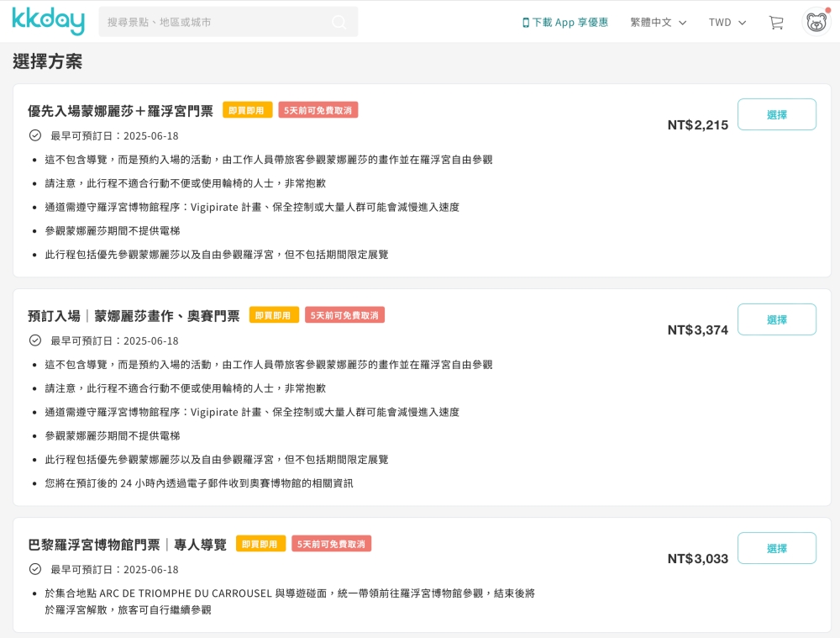Viewport: 840px width, 638px height.
Task: Click the search magnifier icon
Action: click(x=339, y=22)
